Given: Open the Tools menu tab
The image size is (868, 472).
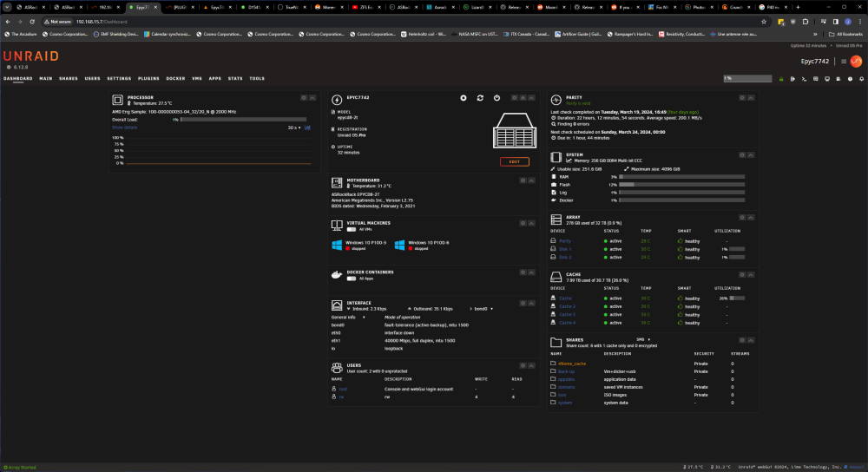Looking at the screenshot, I should tap(257, 79).
